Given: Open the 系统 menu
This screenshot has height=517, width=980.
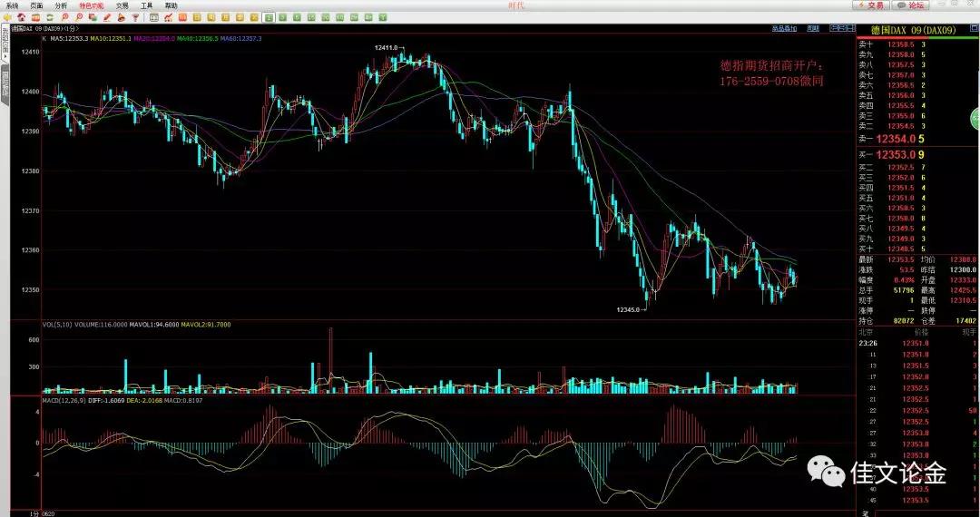Looking at the screenshot, I should pyautogui.click(x=12, y=5).
